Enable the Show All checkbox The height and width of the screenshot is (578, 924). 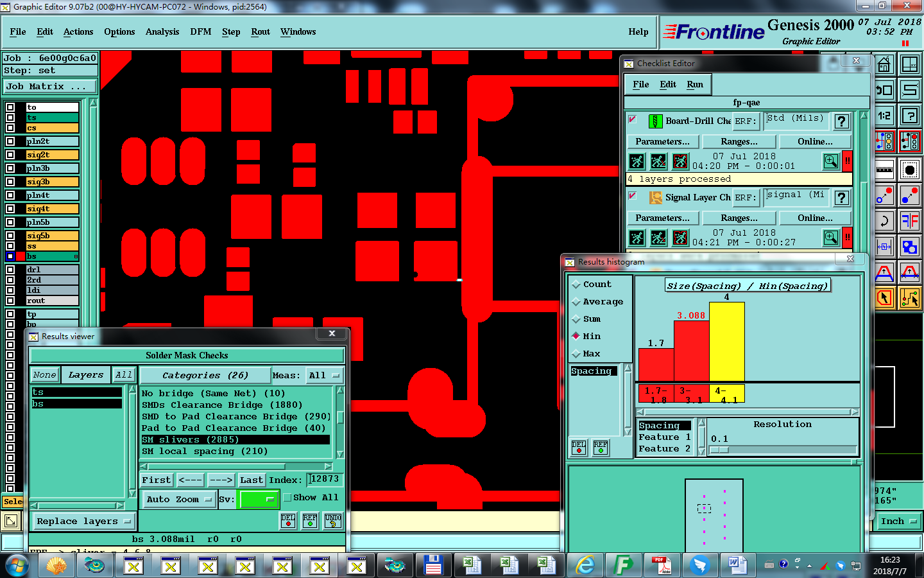coord(287,497)
